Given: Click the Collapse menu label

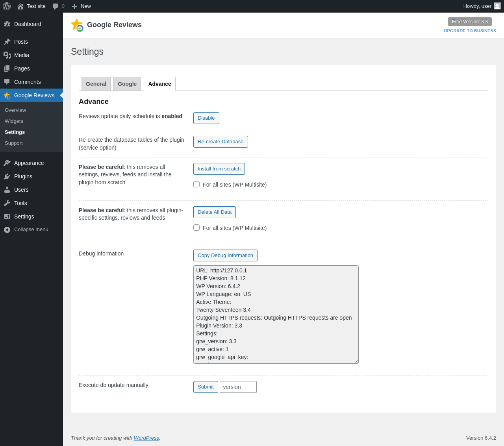Looking at the screenshot, I should coord(31,229).
